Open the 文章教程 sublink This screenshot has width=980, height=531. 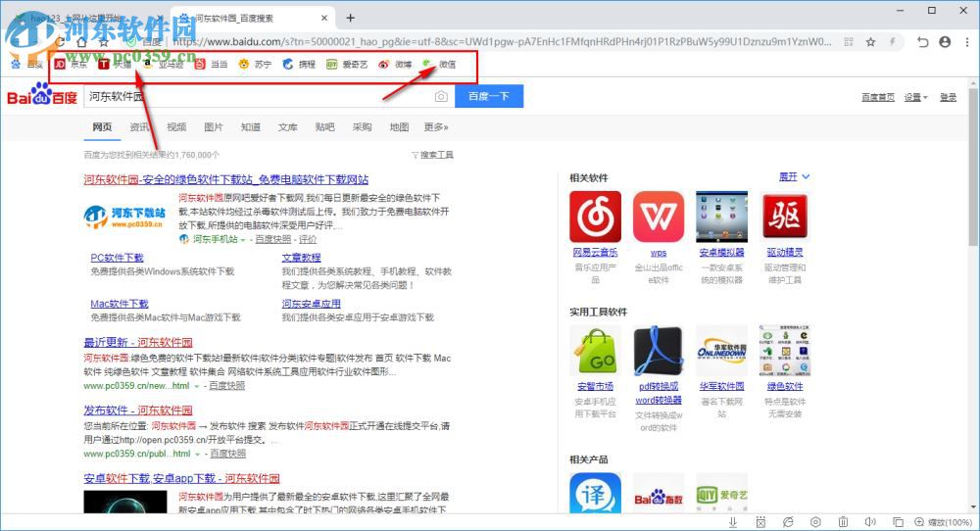(x=301, y=258)
